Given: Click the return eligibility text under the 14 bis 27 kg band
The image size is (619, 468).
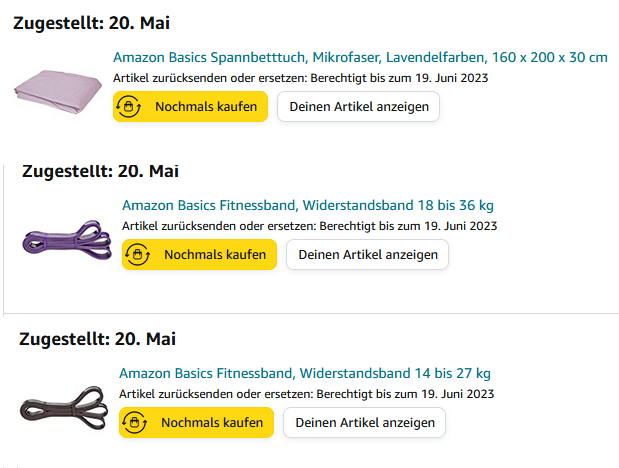Looking at the screenshot, I should pos(307,394).
